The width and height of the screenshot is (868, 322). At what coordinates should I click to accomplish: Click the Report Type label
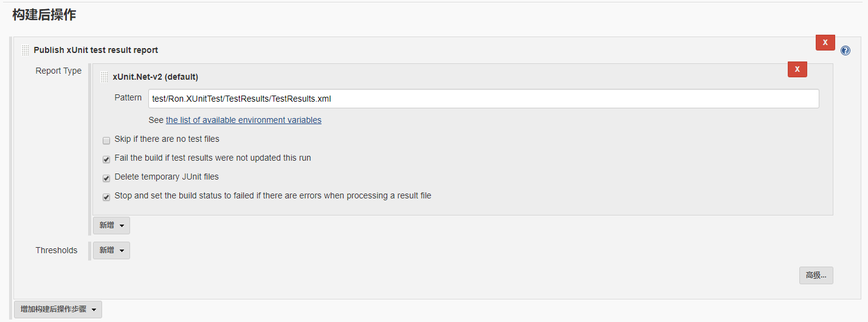coord(58,71)
